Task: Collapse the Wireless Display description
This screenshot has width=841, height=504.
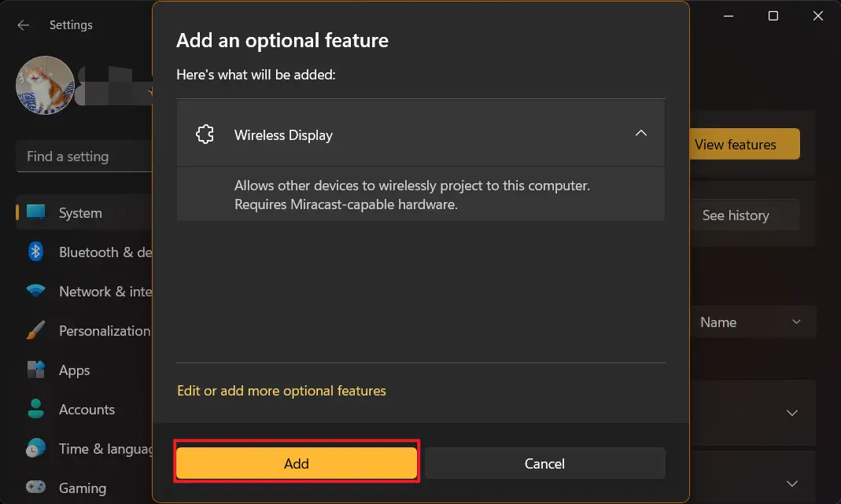Action: coord(641,134)
